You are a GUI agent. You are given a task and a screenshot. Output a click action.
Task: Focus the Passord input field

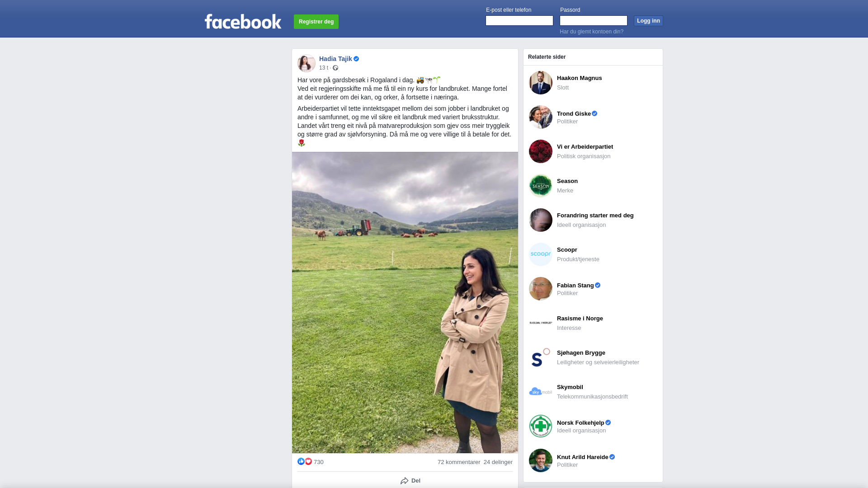tap(594, 21)
